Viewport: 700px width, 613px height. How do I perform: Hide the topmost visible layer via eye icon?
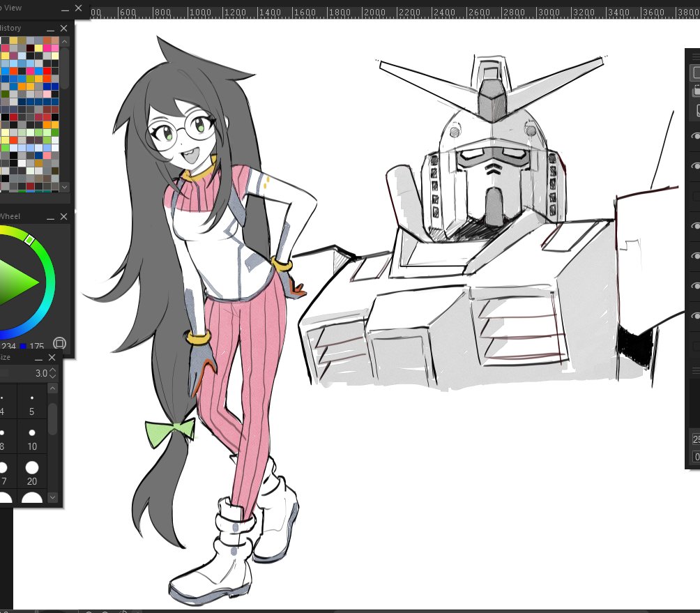[696, 136]
